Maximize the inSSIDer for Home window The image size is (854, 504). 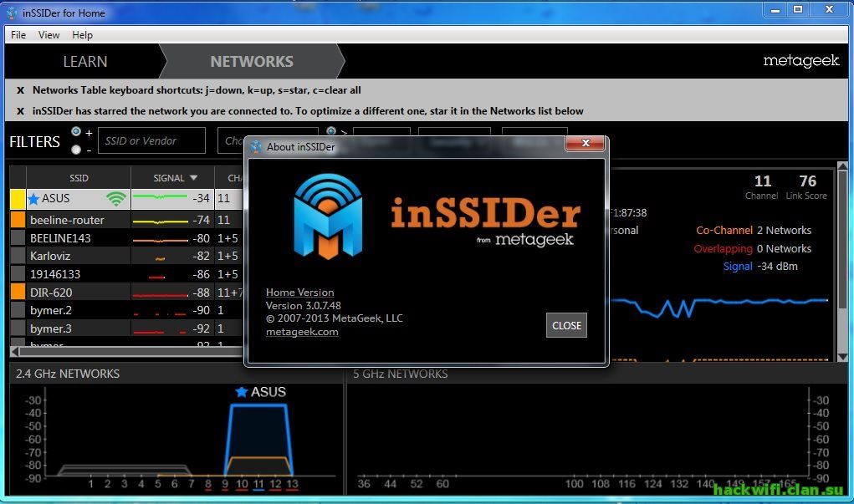point(798,9)
